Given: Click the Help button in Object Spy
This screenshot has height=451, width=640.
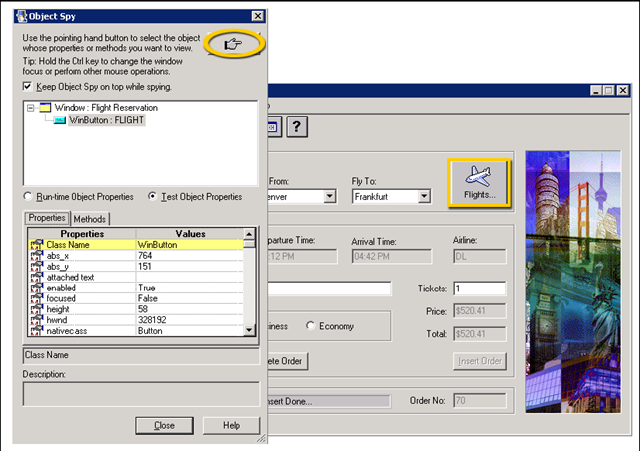Looking at the screenshot, I should pyautogui.click(x=231, y=426).
